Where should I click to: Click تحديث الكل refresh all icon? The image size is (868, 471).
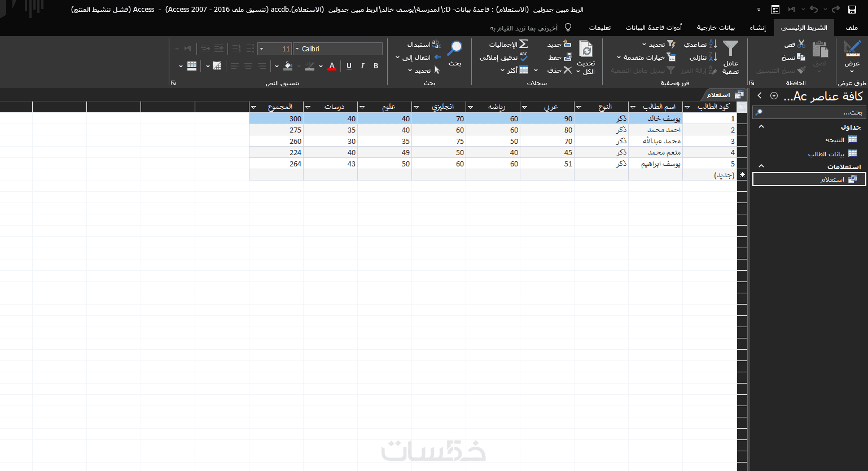(x=586, y=50)
